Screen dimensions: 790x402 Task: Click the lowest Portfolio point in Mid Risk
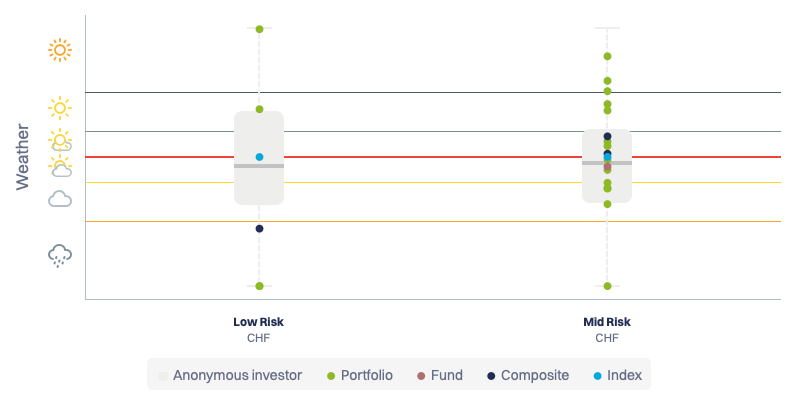[607, 286]
